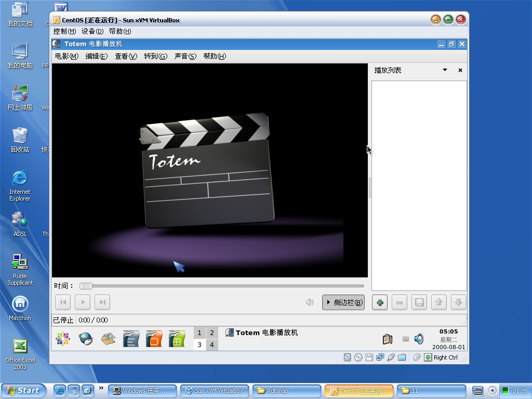Viewport: 532px width, 399px height.
Task: Click the VirtualBox hard disk status icon
Action: pyautogui.click(x=347, y=357)
